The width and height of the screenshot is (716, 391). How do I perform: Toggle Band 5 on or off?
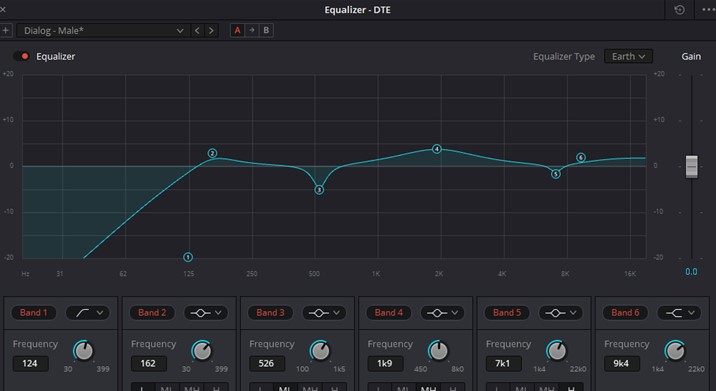coord(507,312)
